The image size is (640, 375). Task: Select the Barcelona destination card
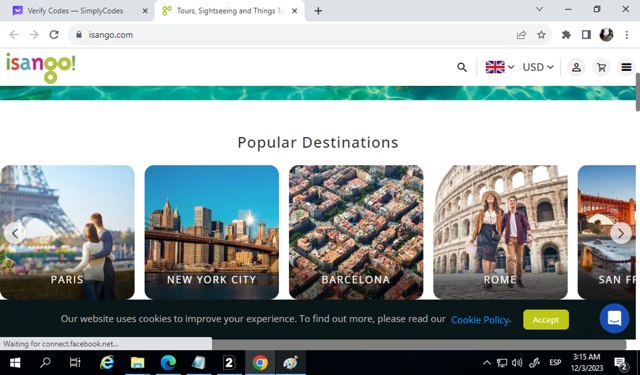point(356,232)
